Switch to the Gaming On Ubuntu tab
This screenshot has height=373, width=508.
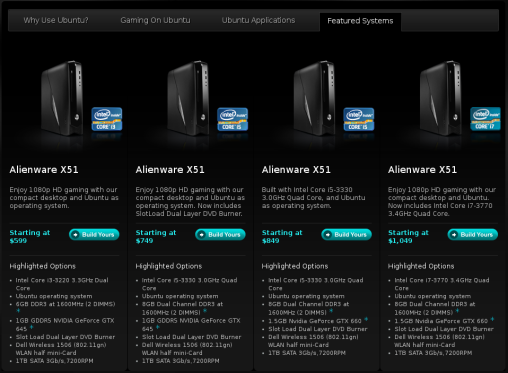click(x=155, y=20)
